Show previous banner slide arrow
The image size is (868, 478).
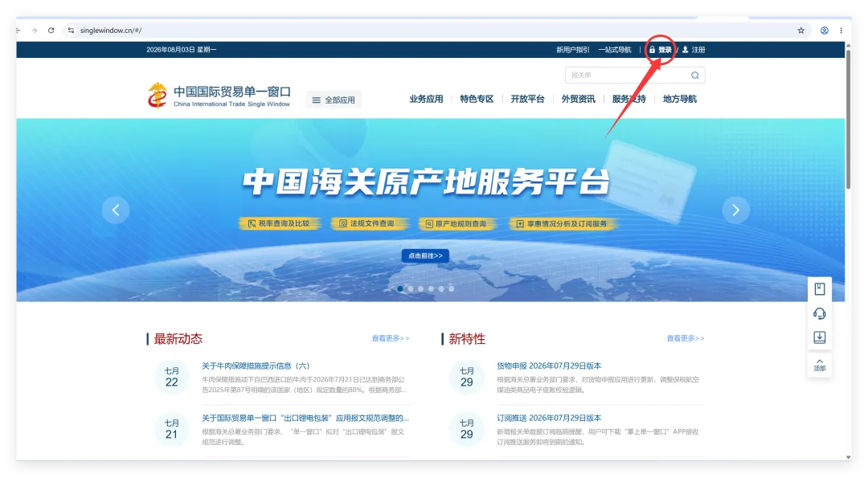click(x=116, y=210)
